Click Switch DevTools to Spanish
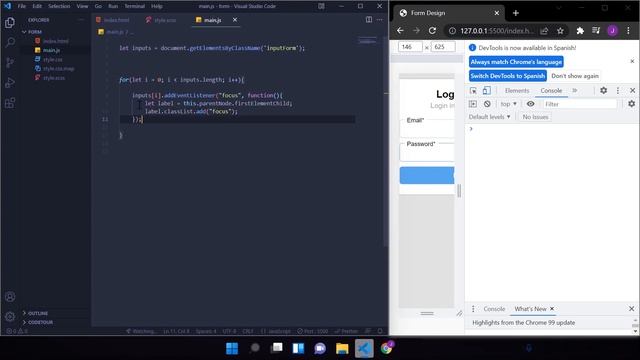Image resolution: width=640 pixels, height=360 pixels. click(507, 76)
